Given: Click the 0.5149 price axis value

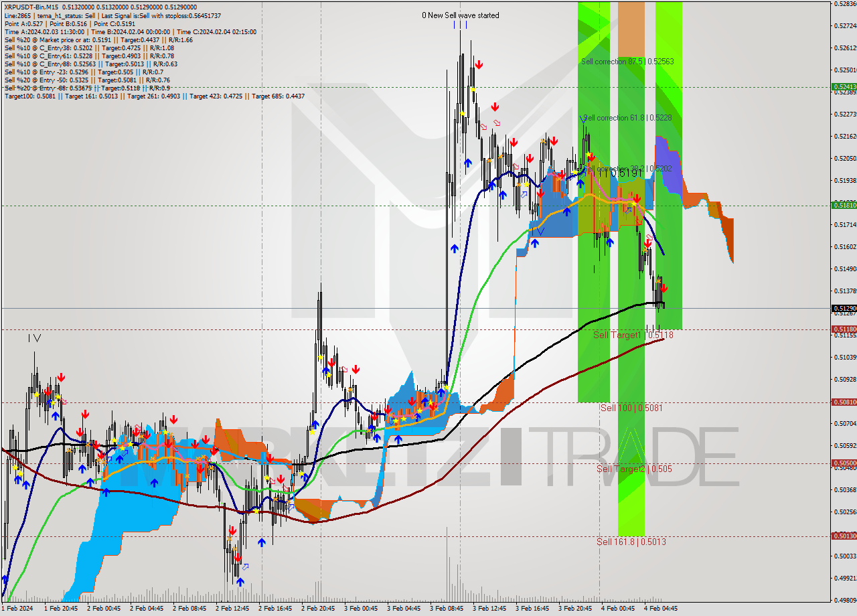Looking at the screenshot, I should pyautogui.click(x=846, y=268).
